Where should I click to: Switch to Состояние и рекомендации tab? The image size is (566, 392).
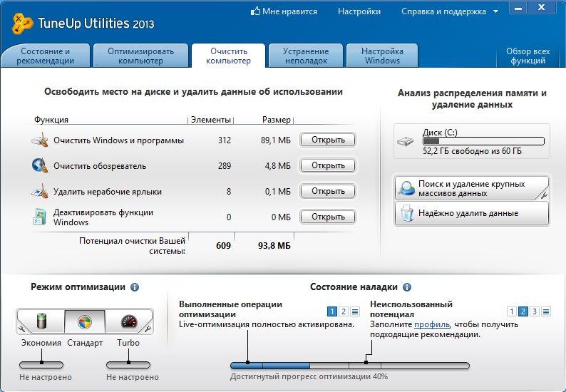click(46, 56)
